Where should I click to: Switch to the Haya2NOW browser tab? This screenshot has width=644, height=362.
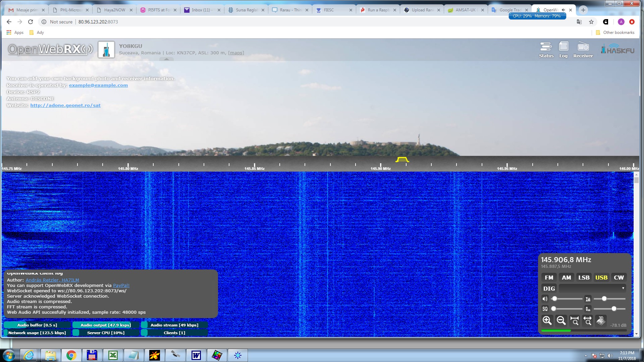click(114, 10)
